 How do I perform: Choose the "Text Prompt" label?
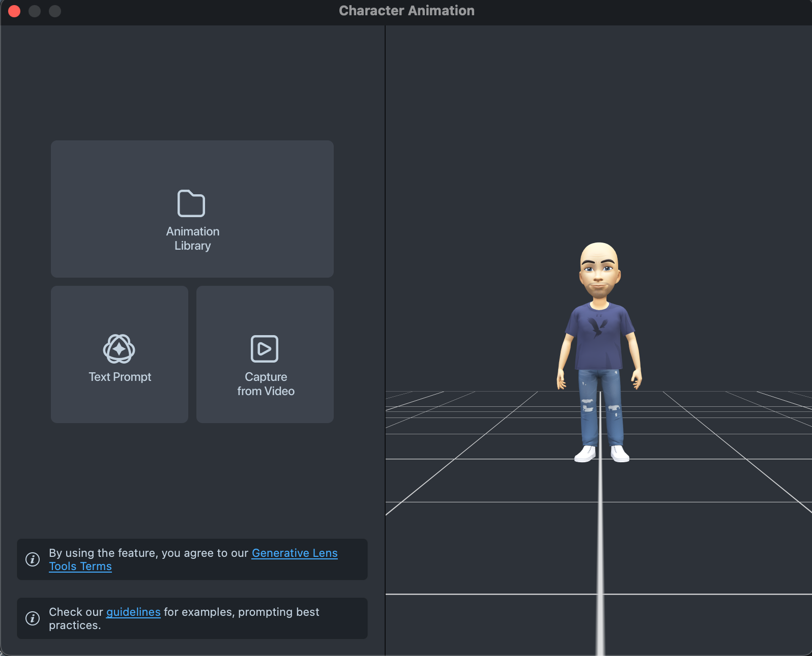[x=120, y=377]
